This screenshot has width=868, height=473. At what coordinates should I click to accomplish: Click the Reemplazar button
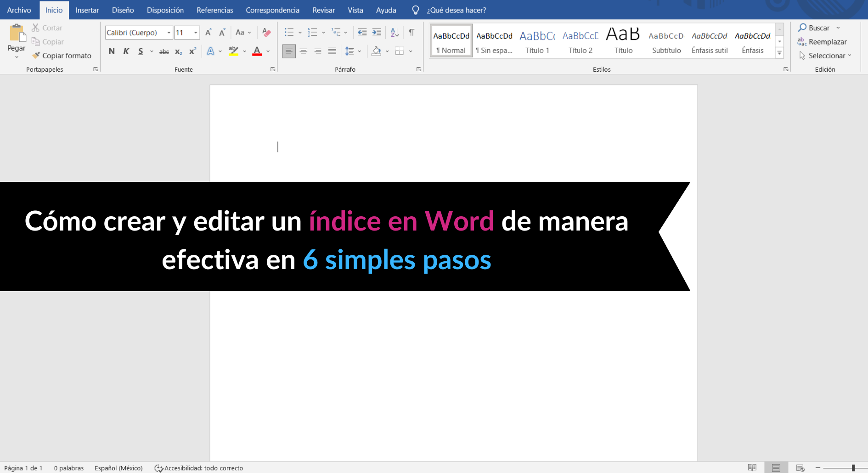point(822,42)
